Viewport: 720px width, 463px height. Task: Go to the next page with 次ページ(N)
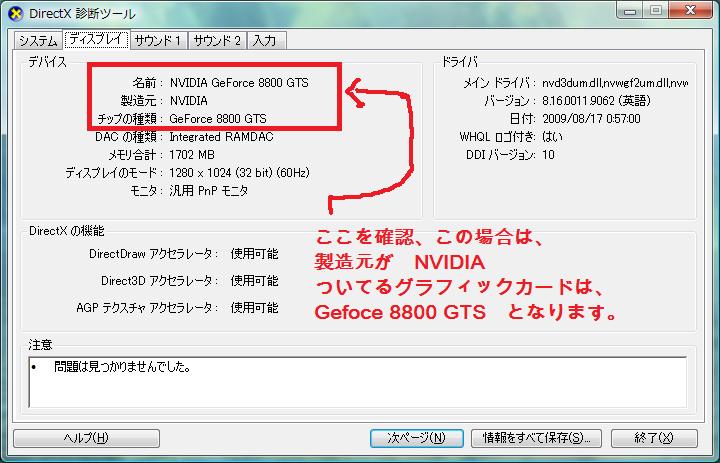coord(416,438)
